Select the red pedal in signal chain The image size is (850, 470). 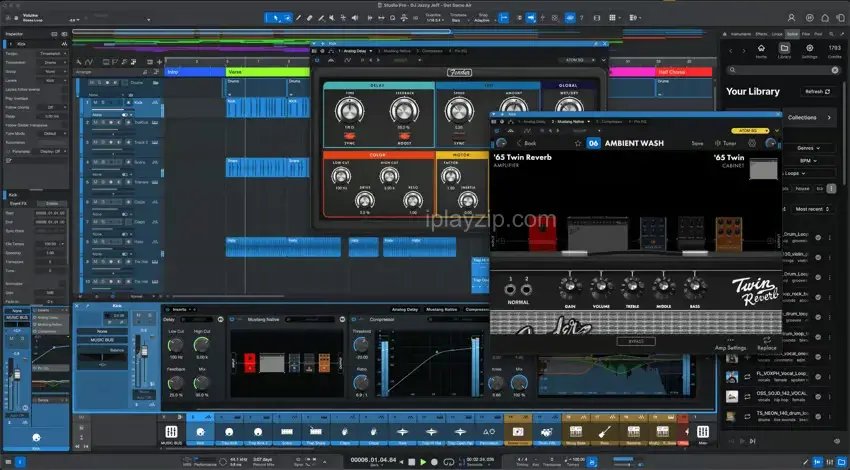(x=543, y=233)
